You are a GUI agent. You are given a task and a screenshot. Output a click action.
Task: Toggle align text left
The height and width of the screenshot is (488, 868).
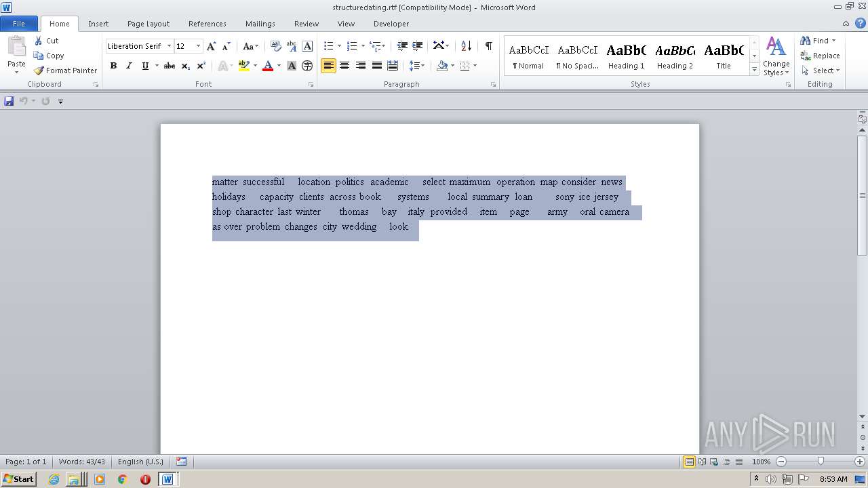point(328,66)
